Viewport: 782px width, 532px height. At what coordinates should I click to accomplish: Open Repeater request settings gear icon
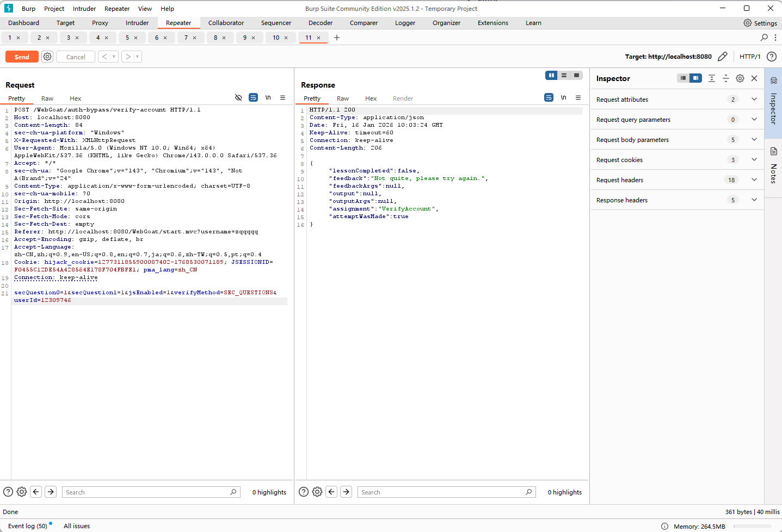(x=47, y=57)
